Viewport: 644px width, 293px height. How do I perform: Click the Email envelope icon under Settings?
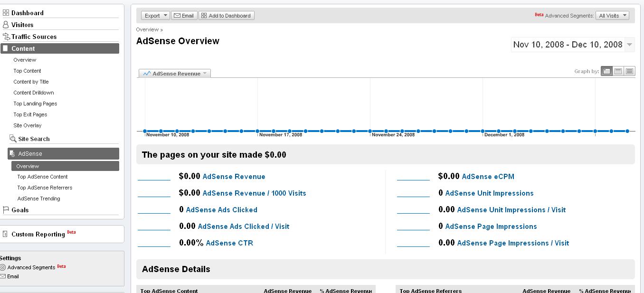pyautogui.click(x=3, y=276)
